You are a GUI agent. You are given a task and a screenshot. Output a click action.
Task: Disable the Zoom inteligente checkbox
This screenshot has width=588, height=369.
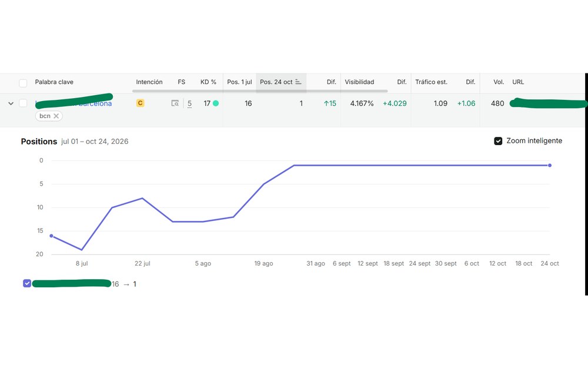pos(498,141)
